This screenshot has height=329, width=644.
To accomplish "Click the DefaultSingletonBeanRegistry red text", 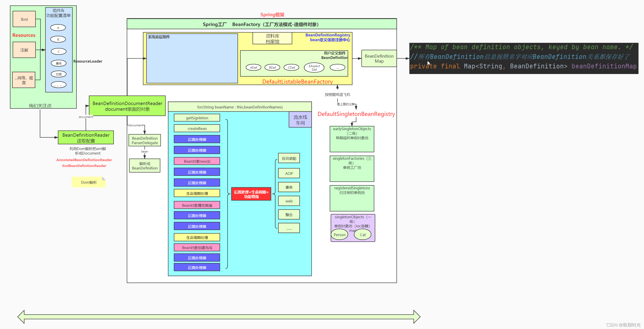I will pyautogui.click(x=356, y=114).
